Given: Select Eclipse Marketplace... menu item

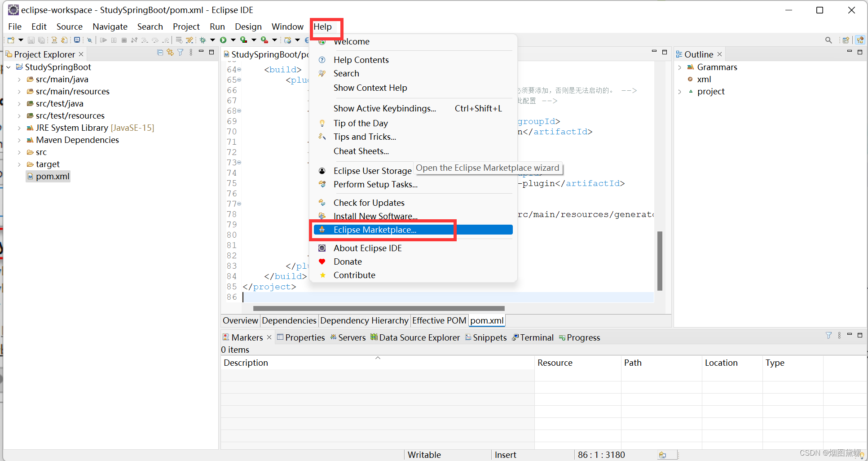Looking at the screenshot, I should point(413,230).
